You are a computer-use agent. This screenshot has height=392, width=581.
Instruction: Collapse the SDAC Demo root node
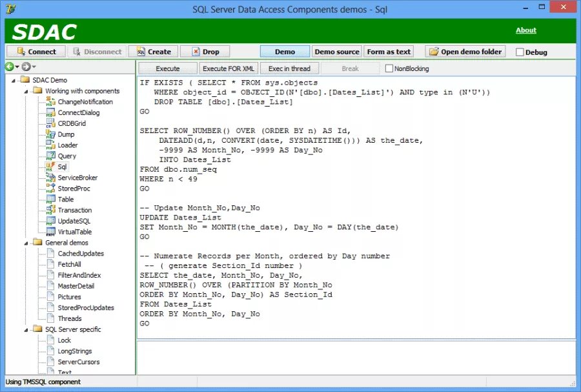[x=14, y=80]
